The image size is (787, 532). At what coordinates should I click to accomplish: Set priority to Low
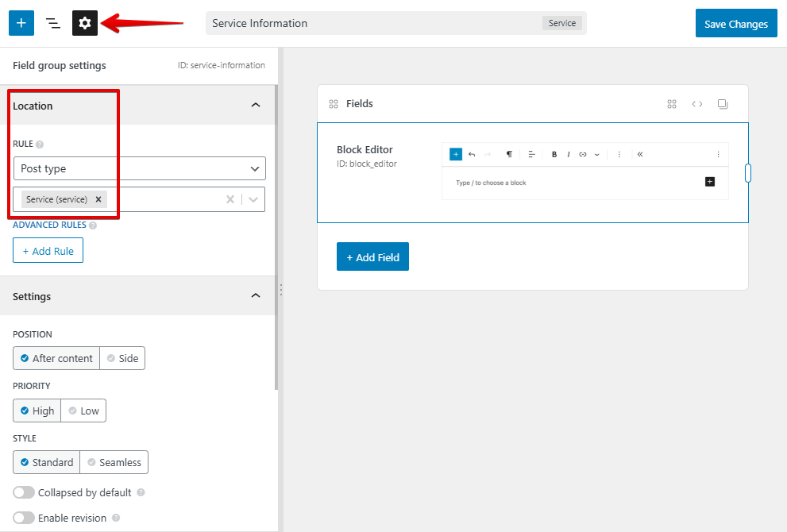coord(83,411)
